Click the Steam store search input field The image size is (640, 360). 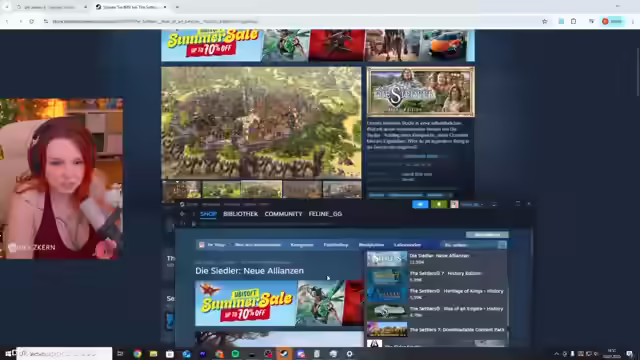(469, 245)
